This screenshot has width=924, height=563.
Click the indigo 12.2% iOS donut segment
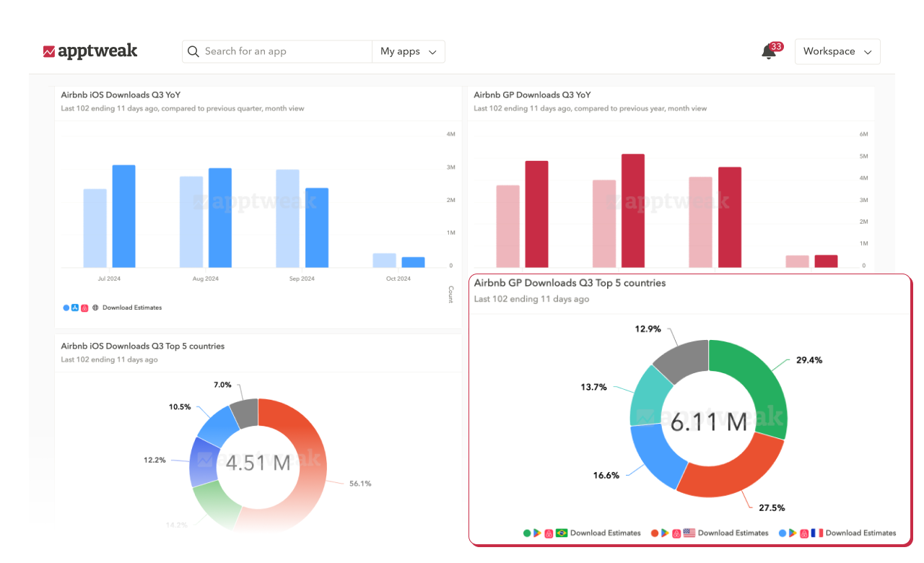point(204,462)
